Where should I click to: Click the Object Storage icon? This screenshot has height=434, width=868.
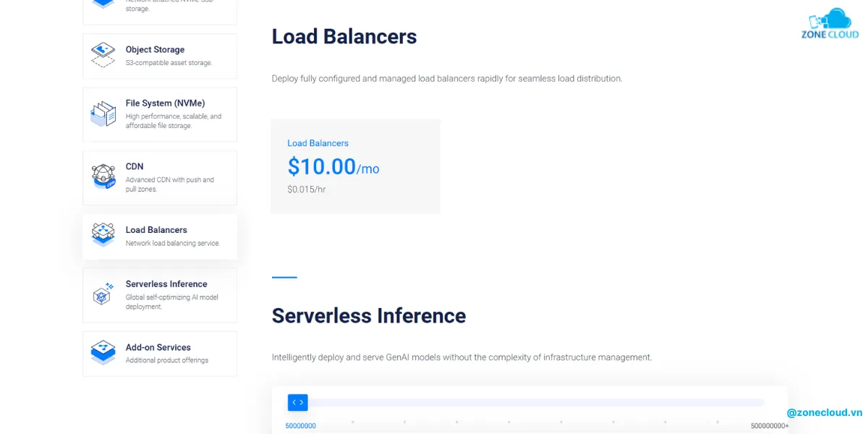[103, 55]
